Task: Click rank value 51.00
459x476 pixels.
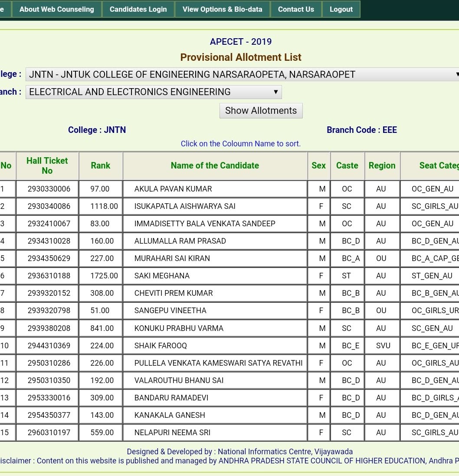Action: click(100, 311)
